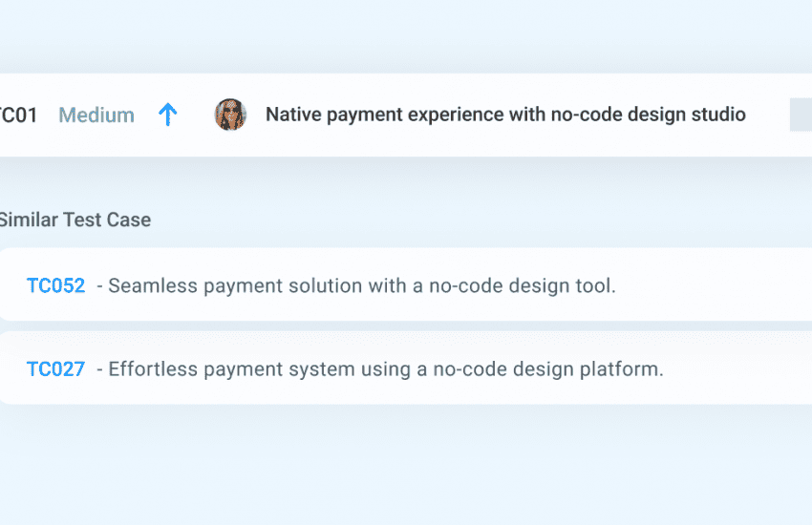
Task: Click blank space right of TC01 title
Action: pos(767,115)
